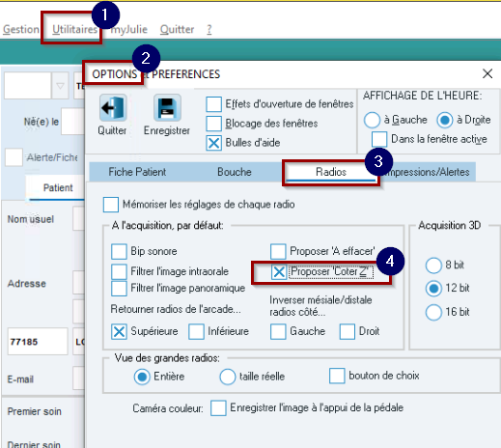Open the ? help menu

point(209,29)
